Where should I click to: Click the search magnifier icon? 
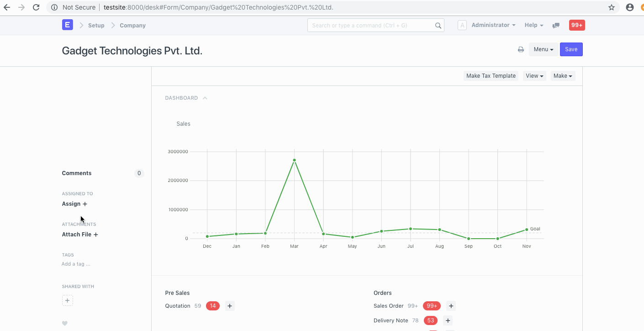438,26
